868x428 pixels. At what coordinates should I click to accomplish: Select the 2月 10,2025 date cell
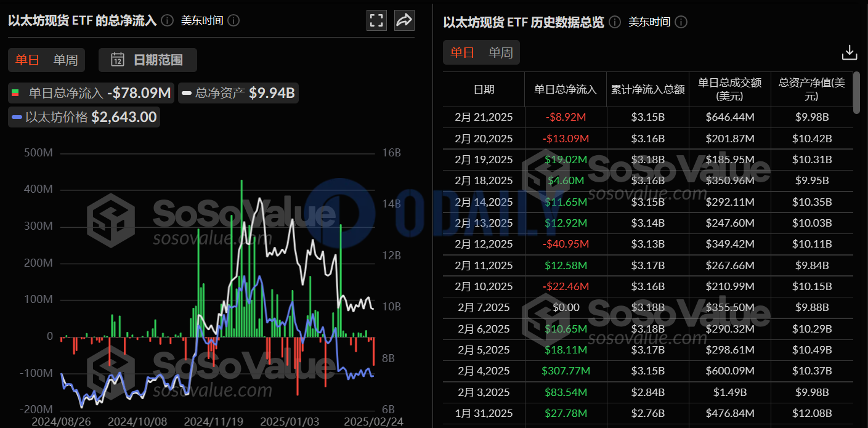[x=484, y=286]
